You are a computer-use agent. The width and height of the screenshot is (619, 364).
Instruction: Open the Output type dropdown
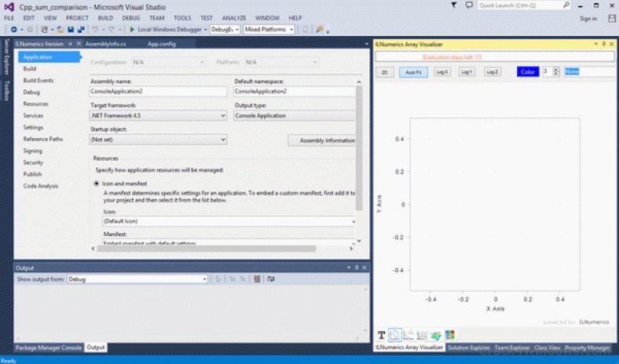pos(295,115)
